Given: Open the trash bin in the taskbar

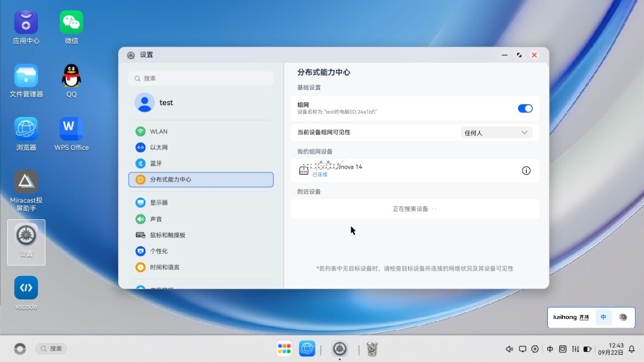Looking at the screenshot, I should (x=372, y=349).
